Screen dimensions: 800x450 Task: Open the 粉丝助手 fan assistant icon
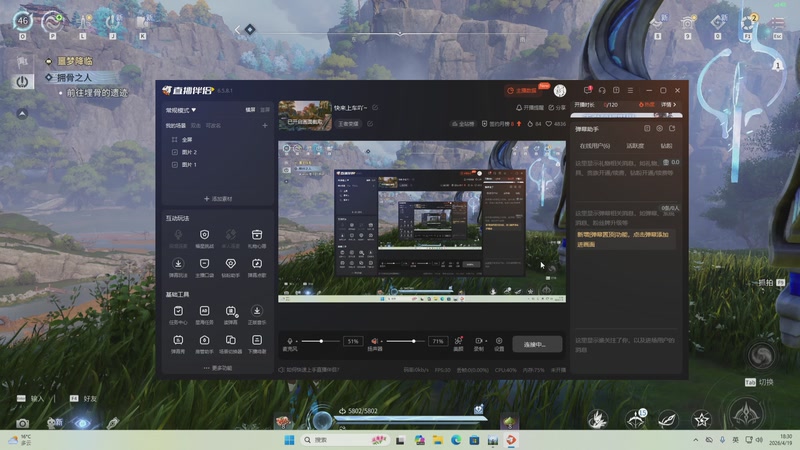231,267
